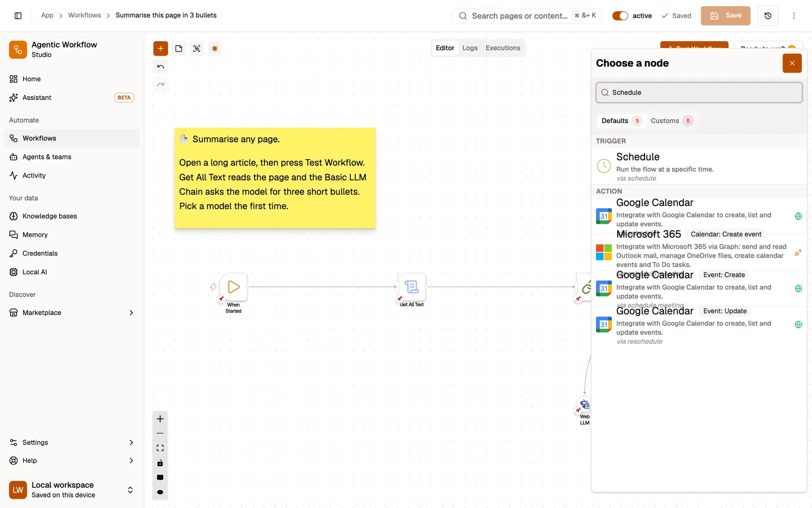Expand the Help submenu
The height and width of the screenshot is (508, 812).
pyautogui.click(x=131, y=460)
